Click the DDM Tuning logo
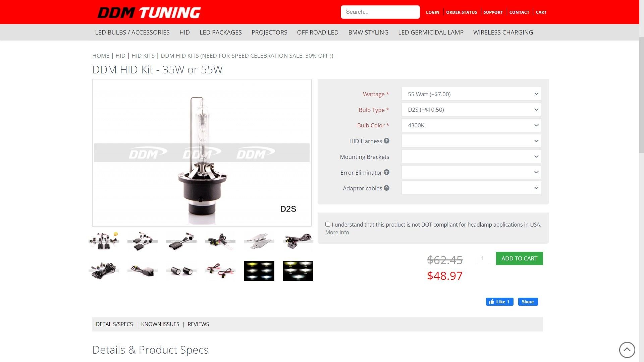The image size is (644, 362). (149, 12)
